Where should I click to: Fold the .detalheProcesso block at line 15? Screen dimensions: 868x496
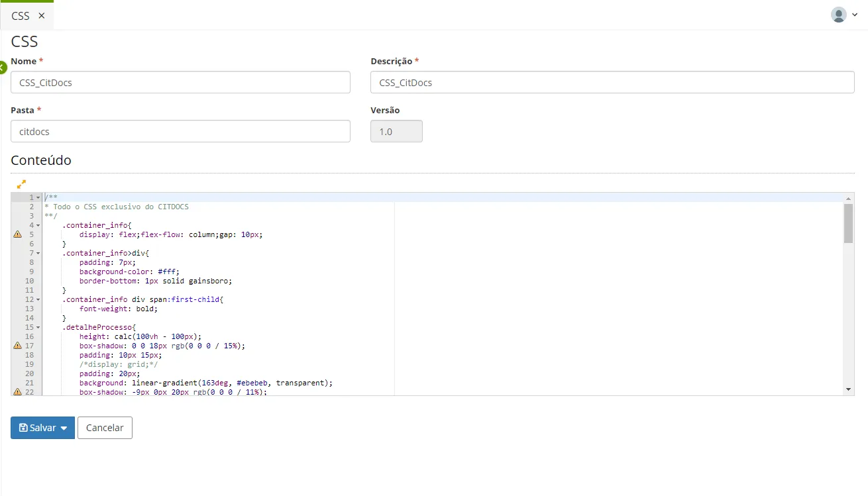(x=38, y=327)
